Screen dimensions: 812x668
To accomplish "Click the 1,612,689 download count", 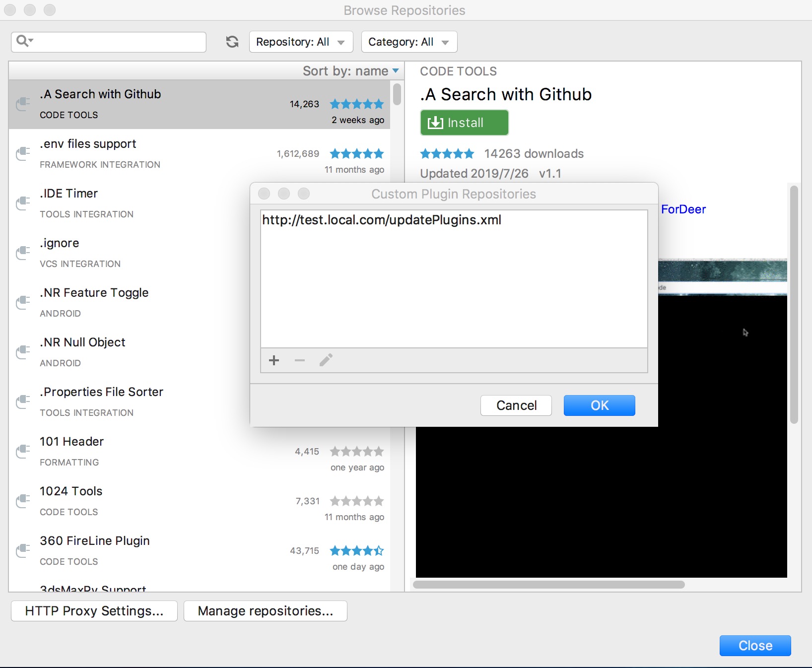I will point(298,154).
